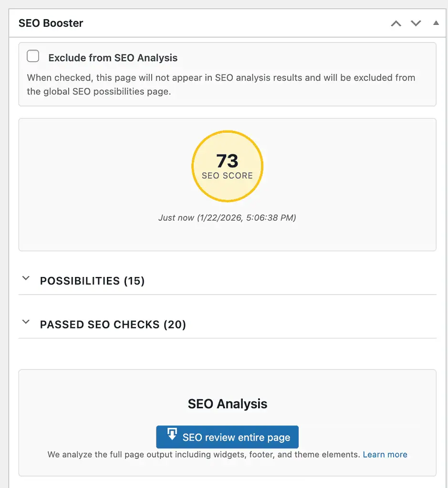This screenshot has width=448, height=488.
Task: Click the circular score progress ring
Action: (x=227, y=132)
